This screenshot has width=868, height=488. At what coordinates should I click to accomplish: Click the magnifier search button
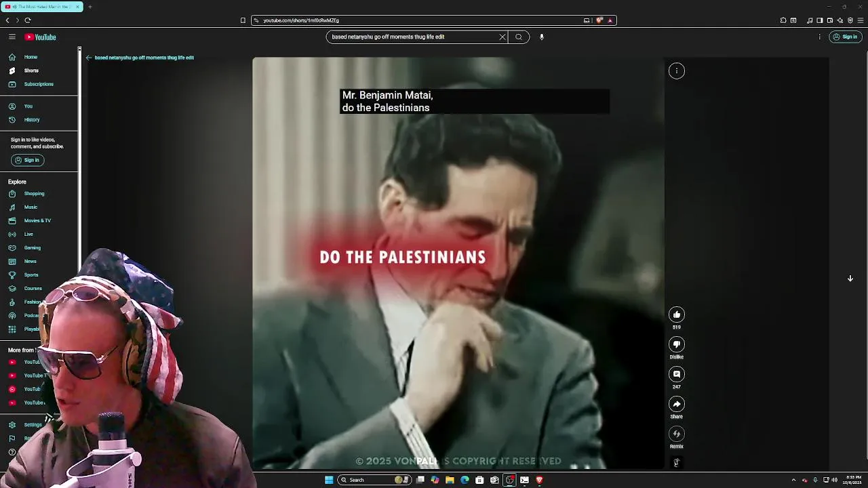point(519,37)
